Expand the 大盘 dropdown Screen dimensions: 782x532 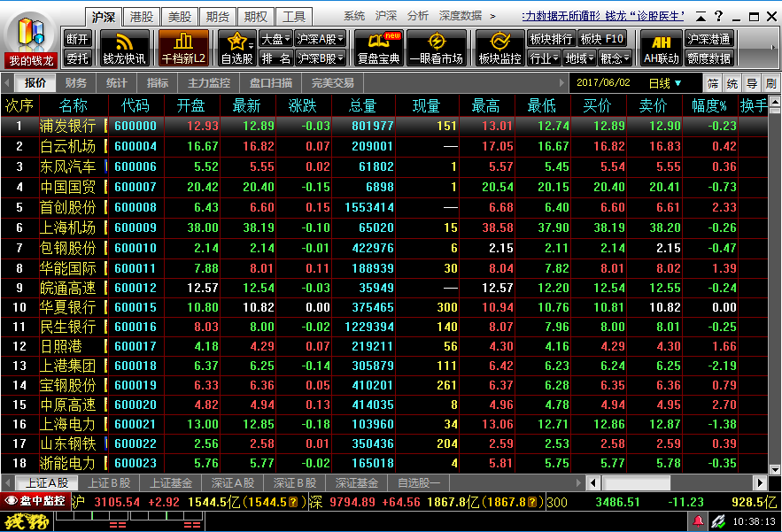pyautogui.click(x=275, y=38)
